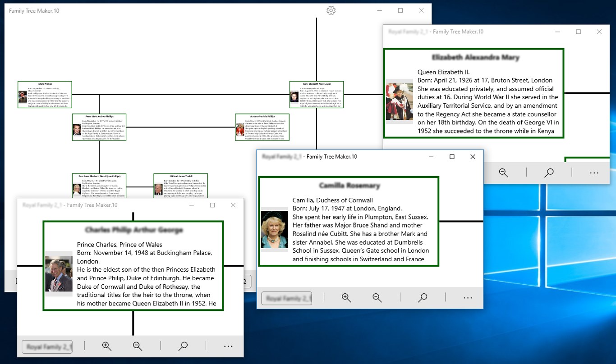Open the search tool in Elizabeth's window
616x364 pixels.
(x=549, y=173)
